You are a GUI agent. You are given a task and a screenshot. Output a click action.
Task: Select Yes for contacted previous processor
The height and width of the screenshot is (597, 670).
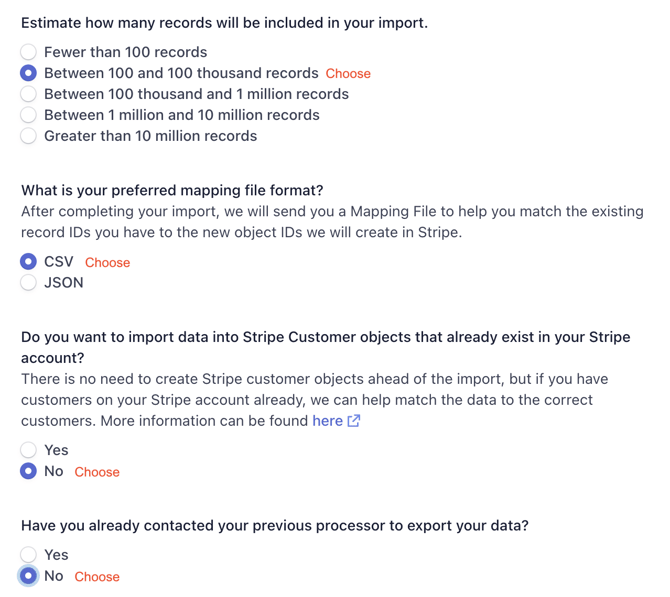28,555
